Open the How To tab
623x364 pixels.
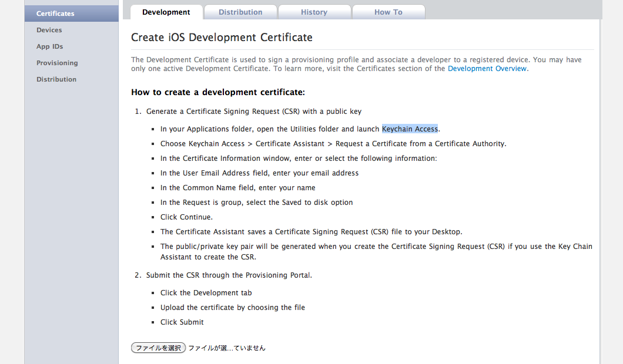click(x=388, y=12)
